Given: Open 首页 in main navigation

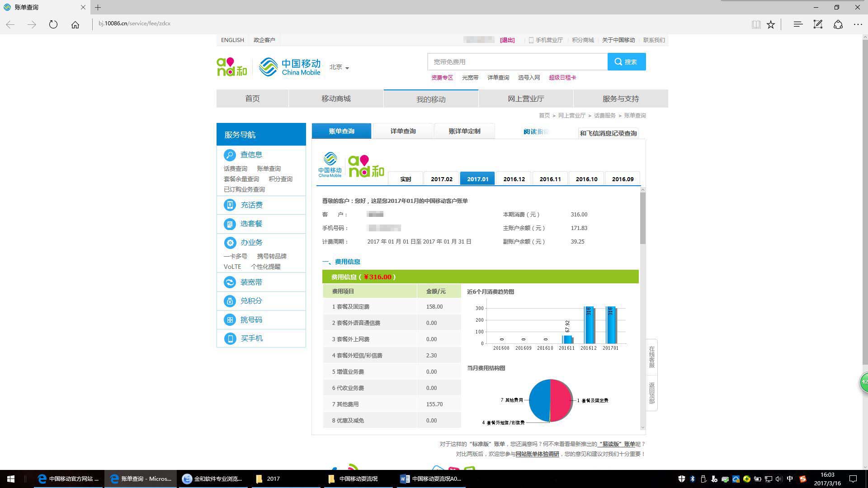Looking at the screenshot, I should click(x=252, y=99).
